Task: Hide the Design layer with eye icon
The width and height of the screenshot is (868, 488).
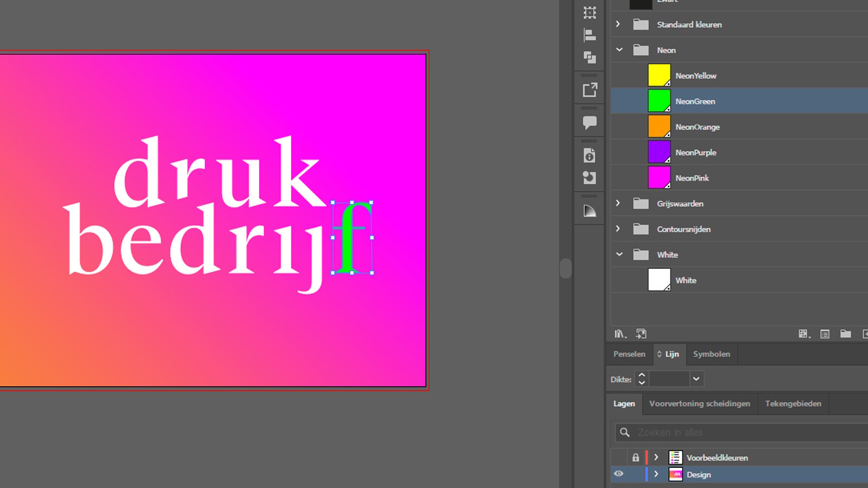Action: tap(618, 474)
